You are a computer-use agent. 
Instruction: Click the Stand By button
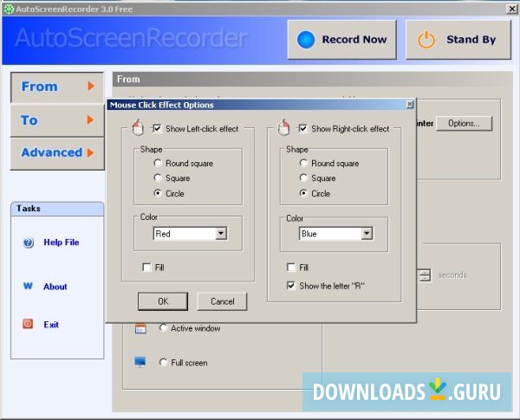pyautogui.click(x=458, y=40)
